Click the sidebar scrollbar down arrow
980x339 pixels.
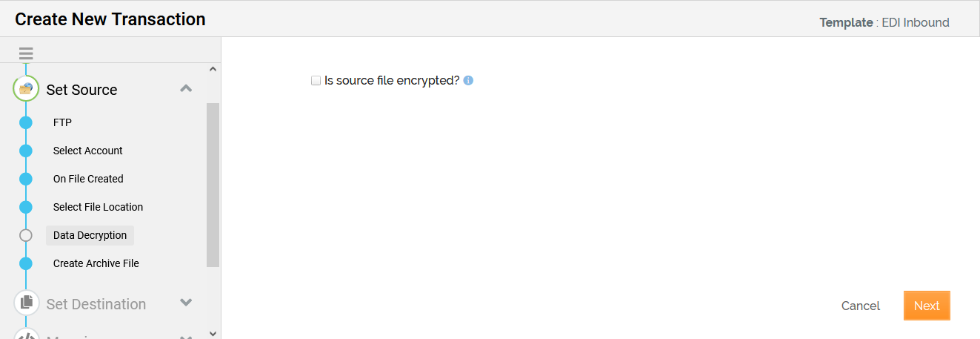pyautogui.click(x=213, y=334)
